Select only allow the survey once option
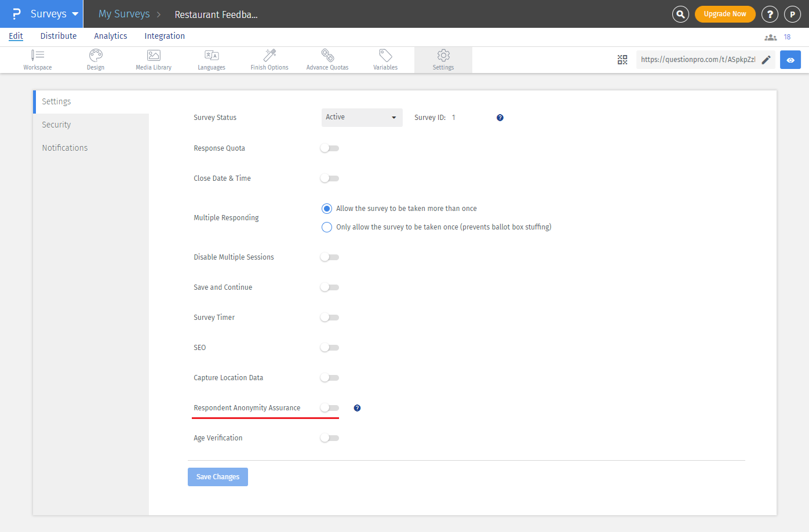This screenshot has width=809, height=532. (x=326, y=227)
